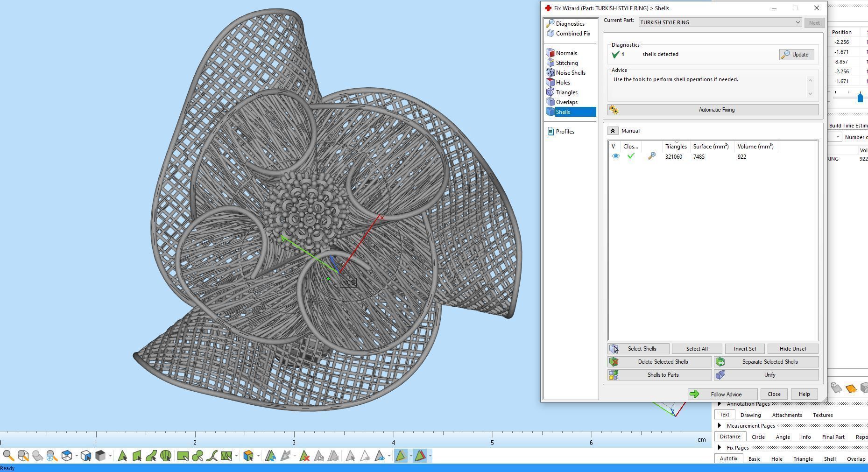The height and width of the screenshot is (472, 868).
Task: Open the Stitching fixing step
Action: pos(566,63)
